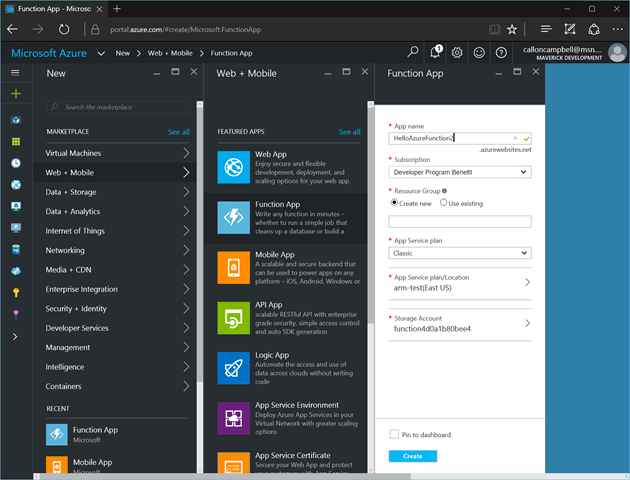Open the clock Recent icon in the sidebar
This screenshot has height=480, width=630.
point(16,163)
